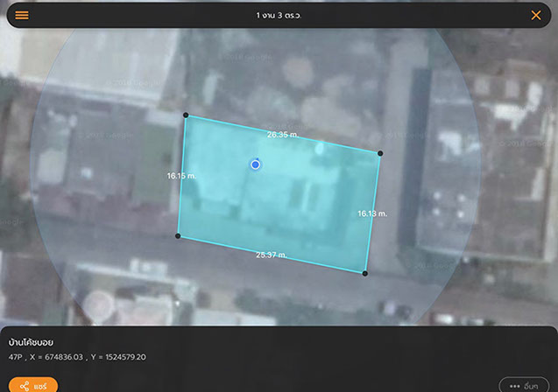Open the more options button (อื่นๆ)
Image resolution: width=558 pixels, height=392 pixels.
point(524,386)
